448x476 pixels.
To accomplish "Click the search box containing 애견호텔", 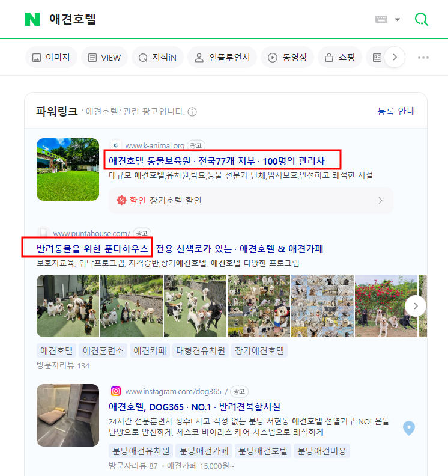I will pyautogui.click(x=73, y=19).
